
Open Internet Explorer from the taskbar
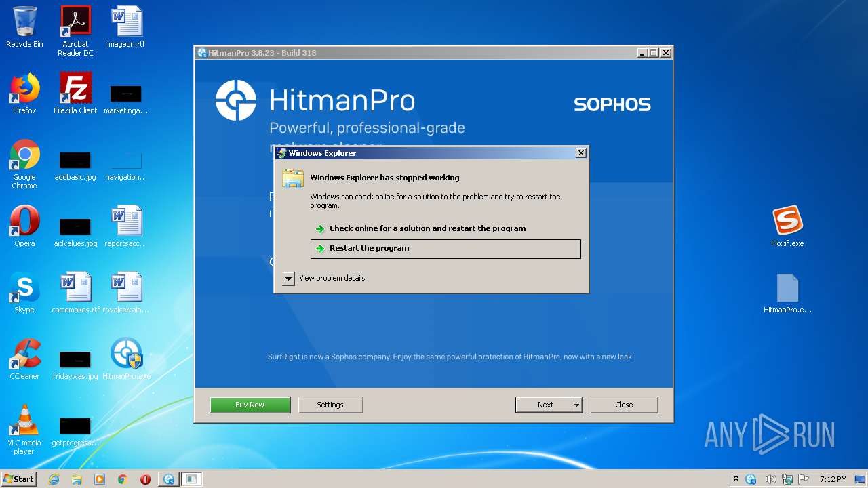point(54,479)
